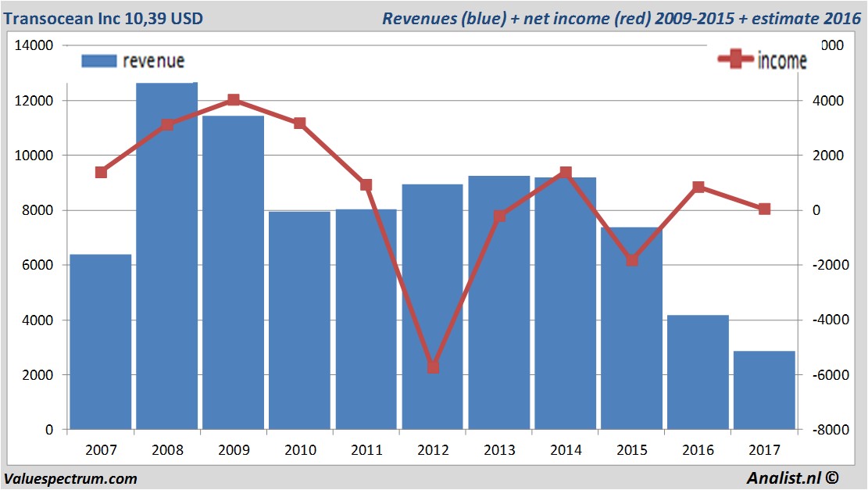
Task: Select the 2016 revenue bar
Action: [698, 372]
